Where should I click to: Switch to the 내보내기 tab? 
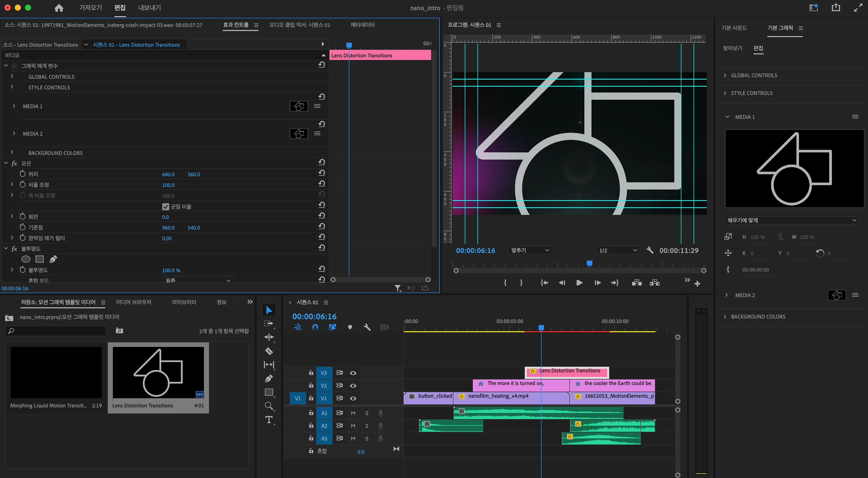(149, 8)
